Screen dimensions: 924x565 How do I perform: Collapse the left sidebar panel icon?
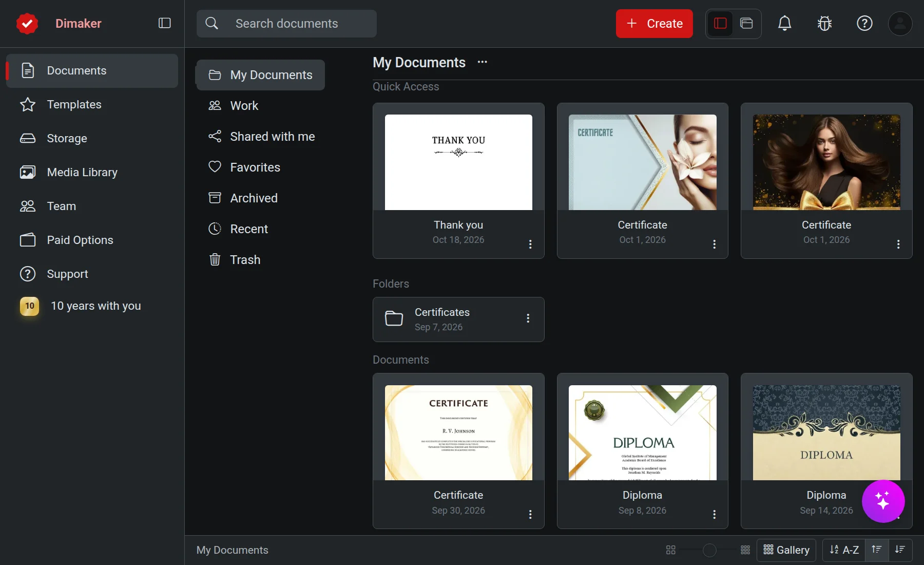tap(164, 23)
